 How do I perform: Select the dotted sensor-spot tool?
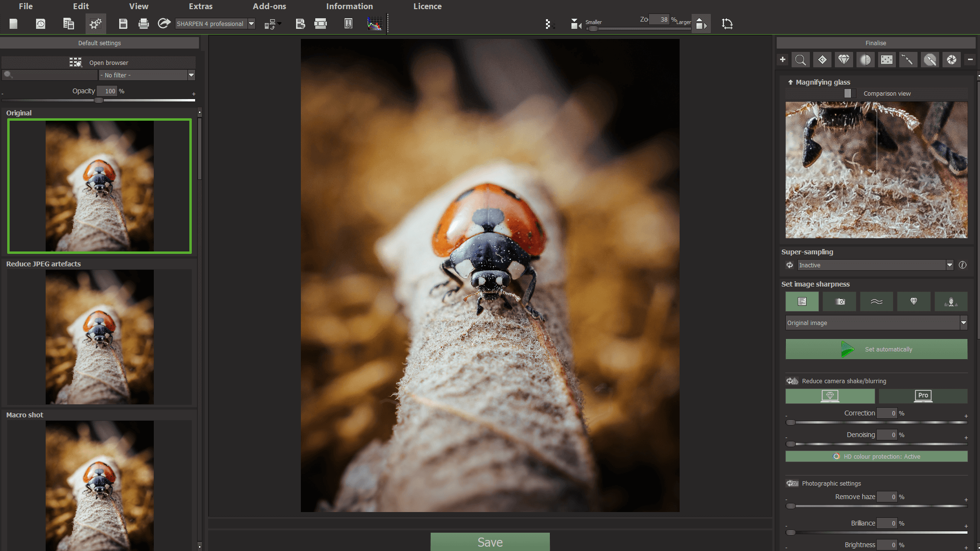coord(887,60)
